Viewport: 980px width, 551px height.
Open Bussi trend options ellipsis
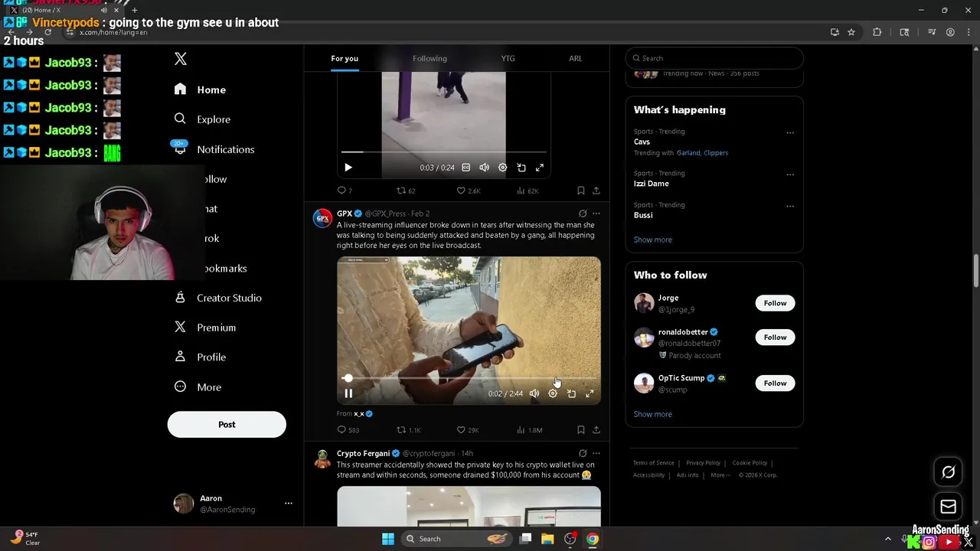click(790, 206)
